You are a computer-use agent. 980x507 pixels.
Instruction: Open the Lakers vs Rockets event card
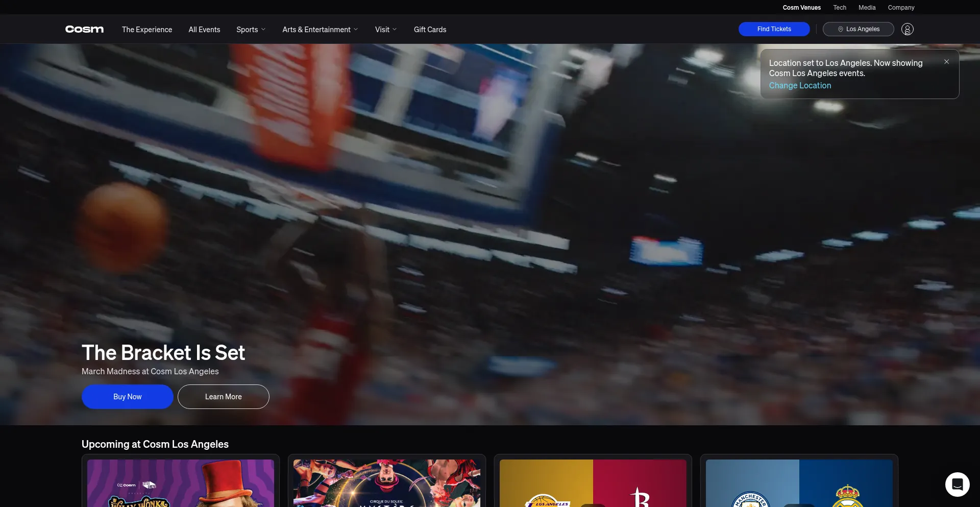click(x=593, y=481)
